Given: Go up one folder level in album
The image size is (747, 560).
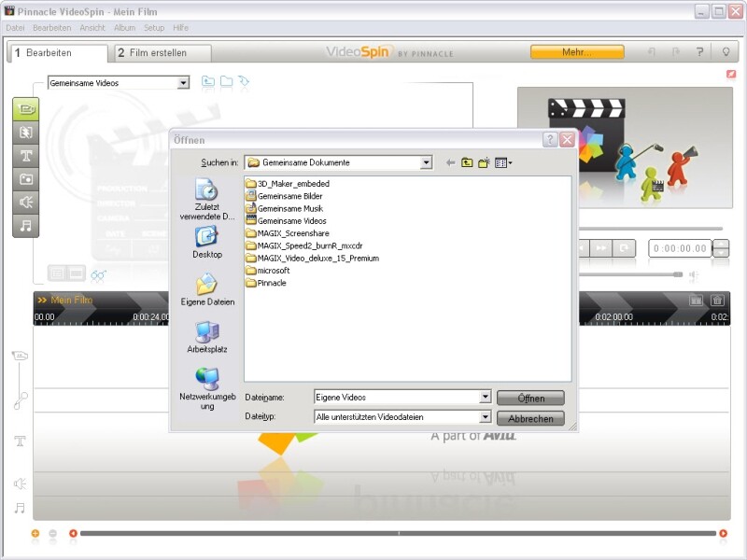Looking at the screenshot, I should (208, 81).
